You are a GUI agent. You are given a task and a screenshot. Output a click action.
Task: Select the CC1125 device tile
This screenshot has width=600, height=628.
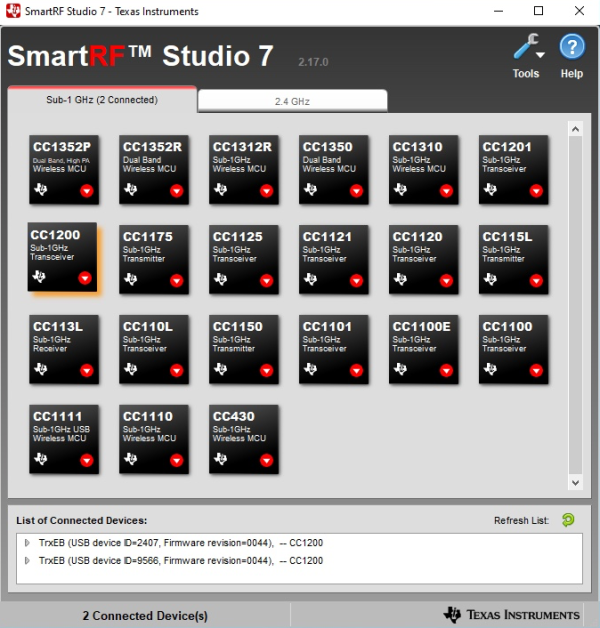(244, 260)
